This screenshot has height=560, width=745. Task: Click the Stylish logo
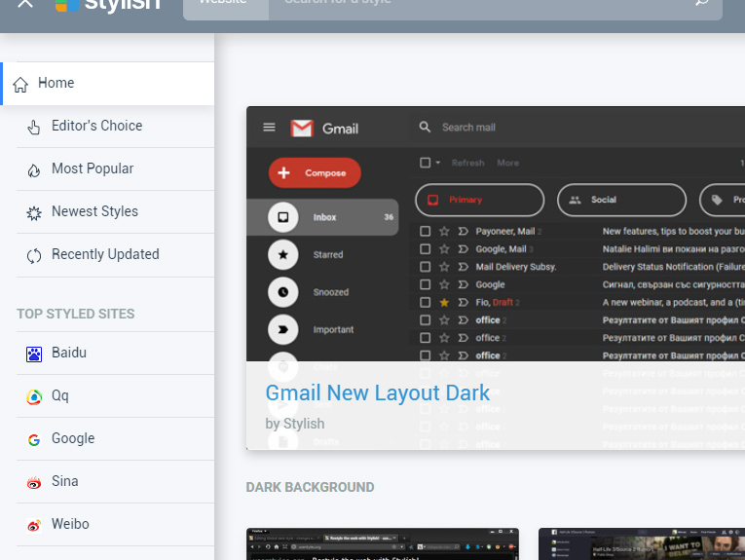pos(108,6)
